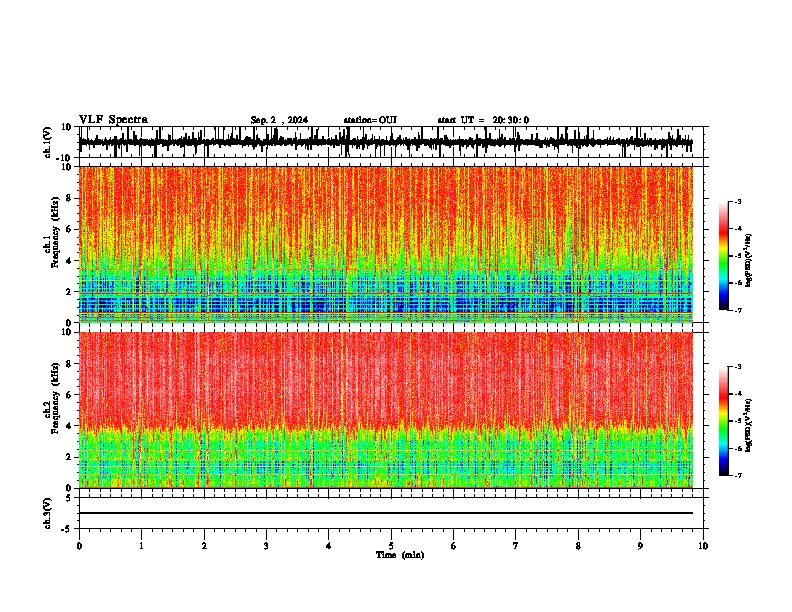
Task: Click time axis tick label "5"
Action: (x=391, y=546)
